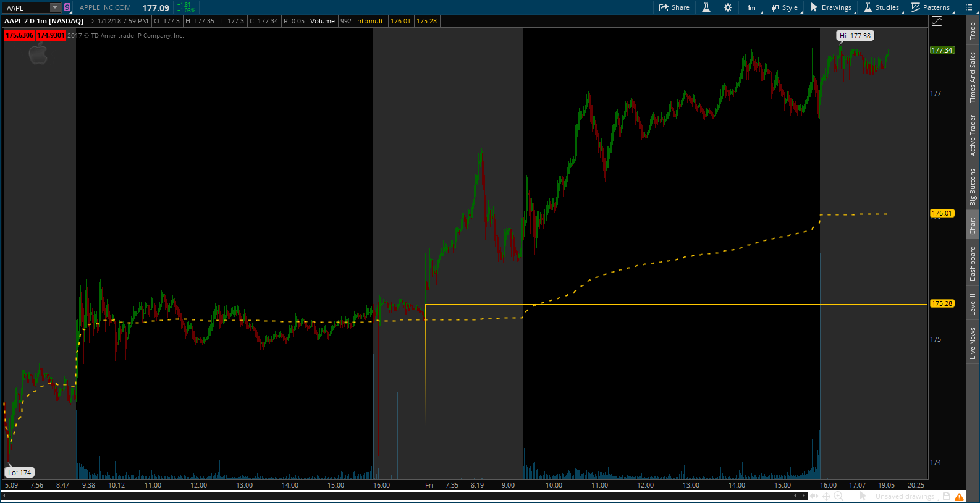This screenshot has height=503, width=980.
Task: Click the Fri date label on time axis
Action: 429,485
